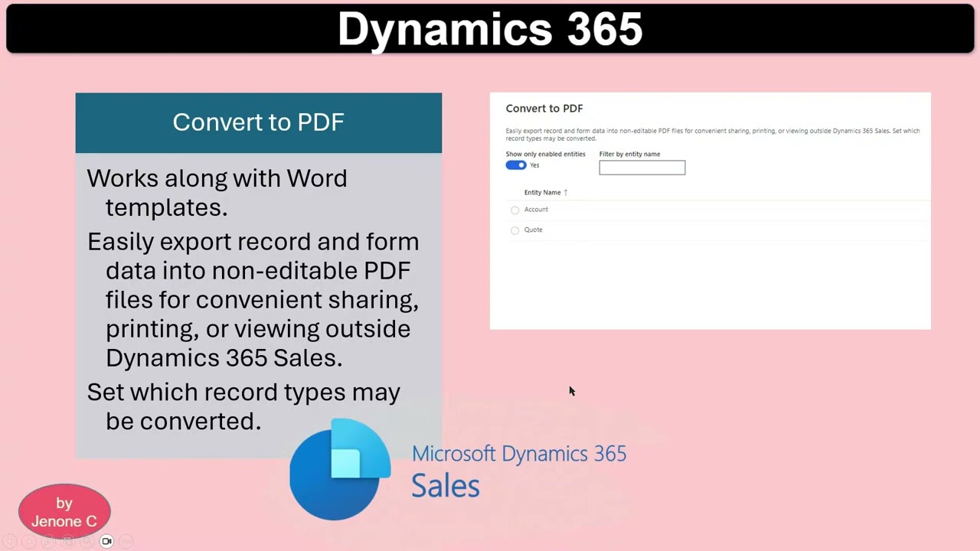Click the Quote entity name text
The image size is (980, 551).
[x=534, y=230]
